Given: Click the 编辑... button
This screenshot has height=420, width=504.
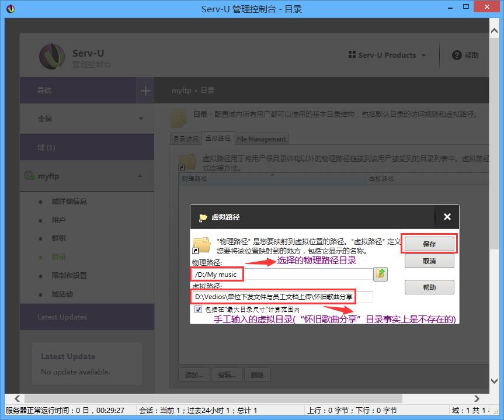Looking at the screenshot, I should (x=227, y=374).
